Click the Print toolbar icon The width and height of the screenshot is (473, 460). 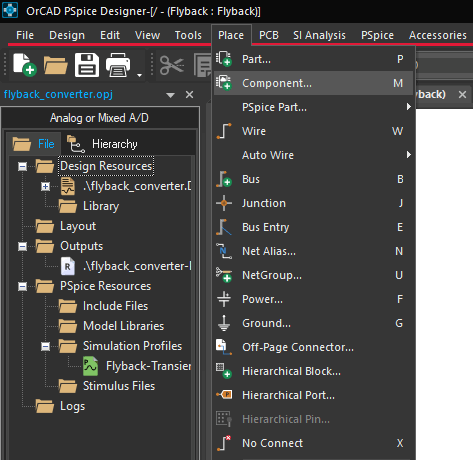pos(118,65)
